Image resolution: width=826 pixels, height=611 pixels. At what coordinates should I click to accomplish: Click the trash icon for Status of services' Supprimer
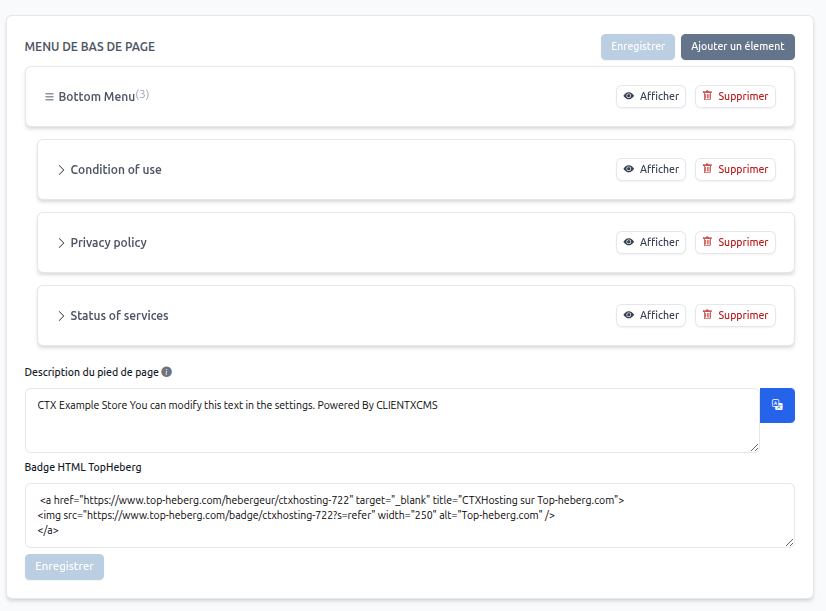point(709,315)
